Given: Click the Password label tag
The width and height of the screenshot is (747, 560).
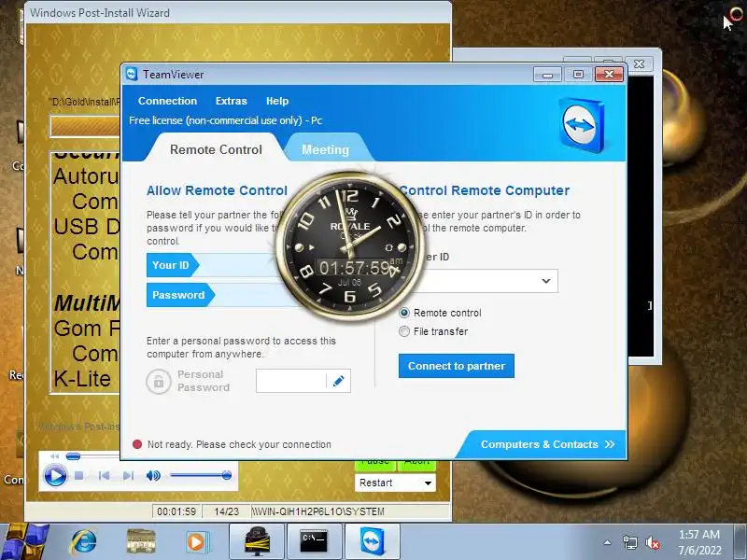Looking at the screenshot, I should [x=180, y=295].
